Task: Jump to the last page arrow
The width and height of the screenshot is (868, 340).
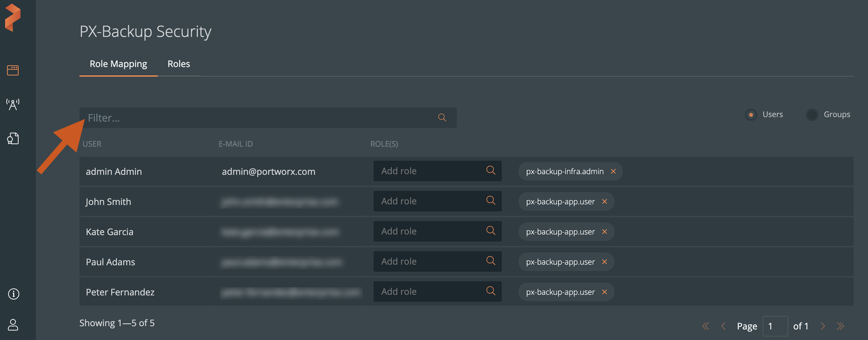Action: [841, 326]
